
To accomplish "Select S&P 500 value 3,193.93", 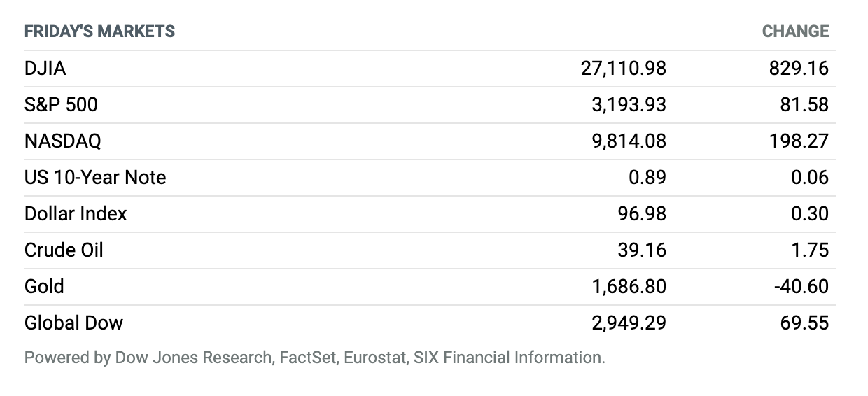I will [629, 105].
